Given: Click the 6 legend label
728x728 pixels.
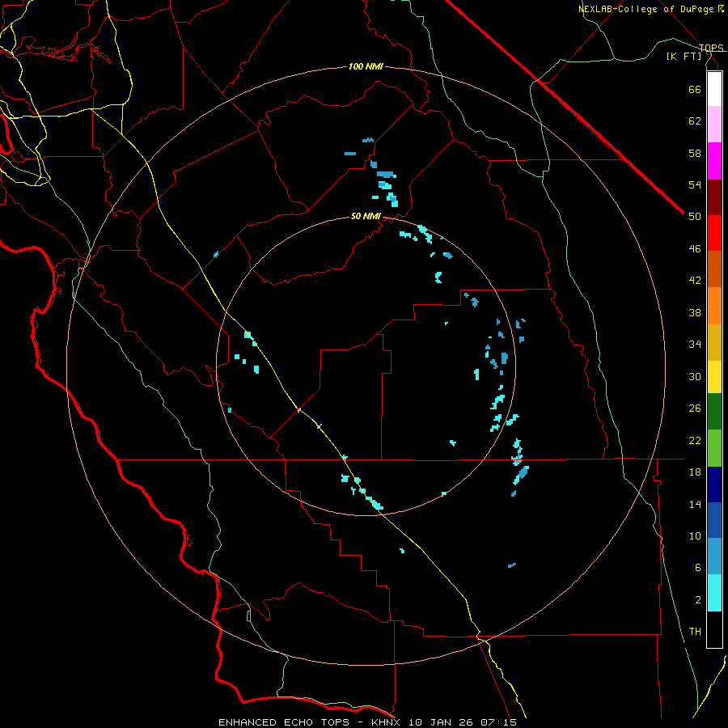Looking at the screenshot, I should point(698,567).
